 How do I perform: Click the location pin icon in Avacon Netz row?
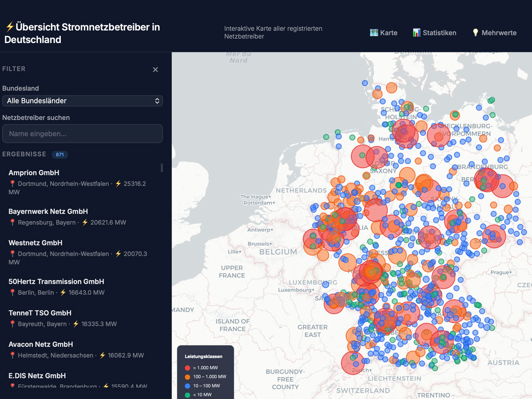(x=12, y=356)
